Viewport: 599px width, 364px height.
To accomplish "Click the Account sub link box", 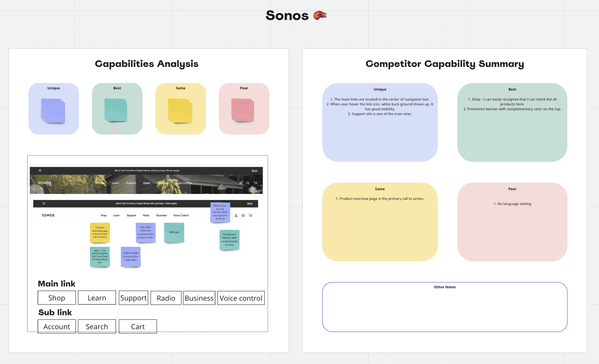I will tap(57, 326).
